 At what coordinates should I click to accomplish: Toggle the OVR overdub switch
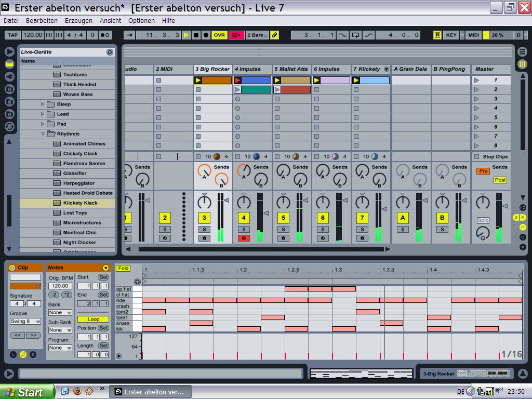tap(219, 35)
